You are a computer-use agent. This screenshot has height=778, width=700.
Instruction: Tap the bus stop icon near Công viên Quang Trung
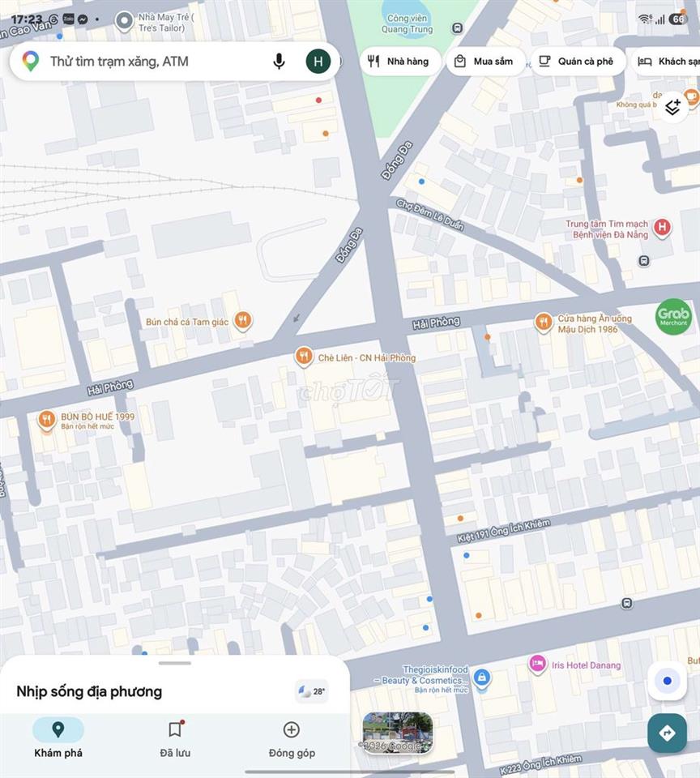458,28
